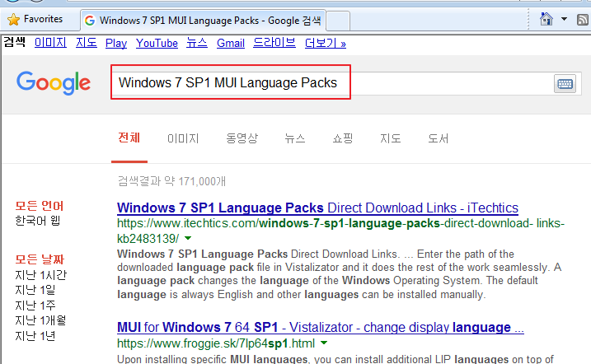
Task: Expand the 더보기 » more link
Action: tap(326, 44)
